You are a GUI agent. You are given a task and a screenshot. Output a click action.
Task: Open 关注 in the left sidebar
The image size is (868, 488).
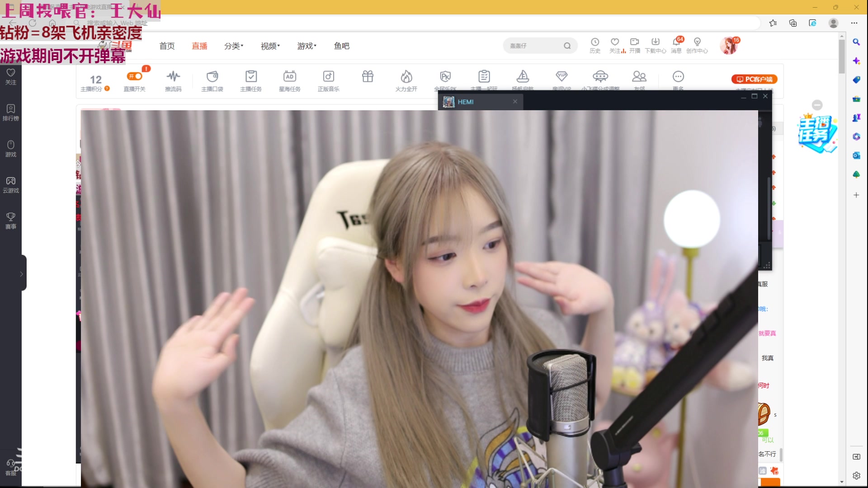tap(11, 76)
